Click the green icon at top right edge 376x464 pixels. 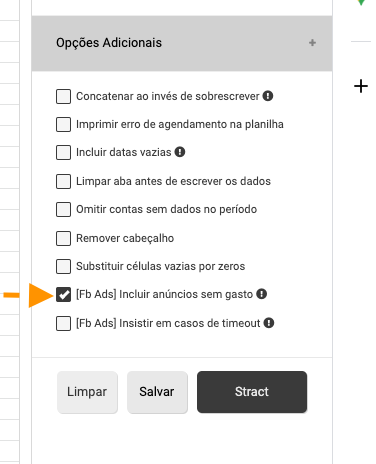[361, 2]
